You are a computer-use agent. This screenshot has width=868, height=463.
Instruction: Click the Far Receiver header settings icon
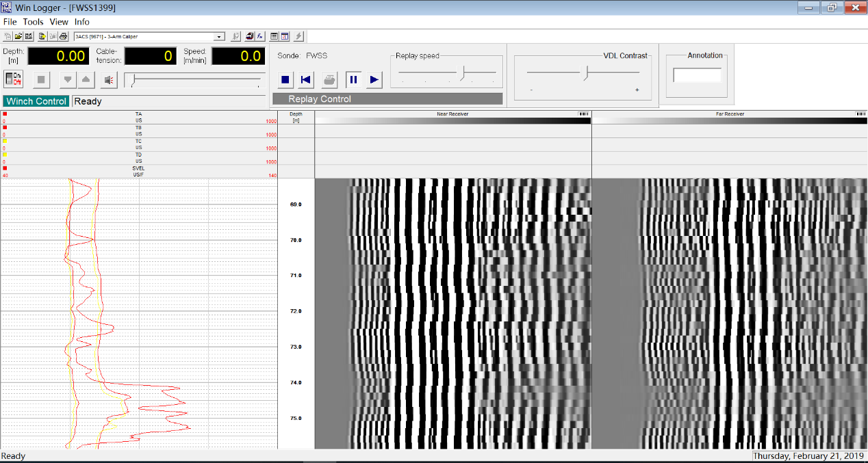(860, 114)
